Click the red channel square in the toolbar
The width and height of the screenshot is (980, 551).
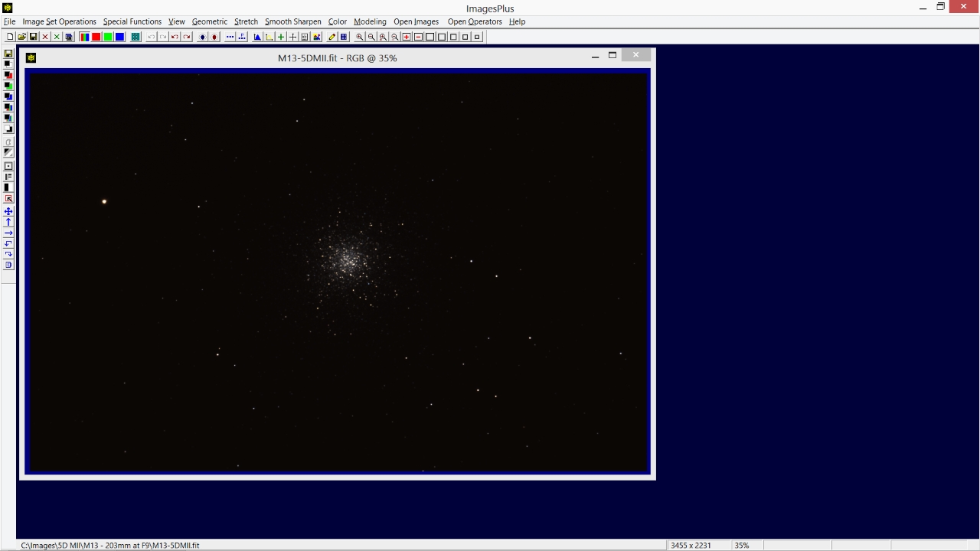(x=96, y=37)
